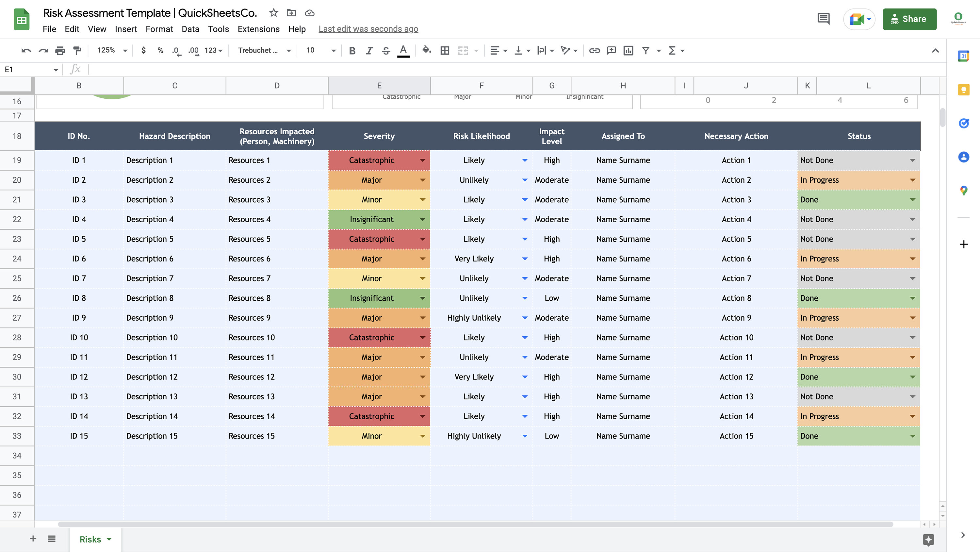Format value as percent
This screenshot has width=980, height=552.
pos(160,50)
